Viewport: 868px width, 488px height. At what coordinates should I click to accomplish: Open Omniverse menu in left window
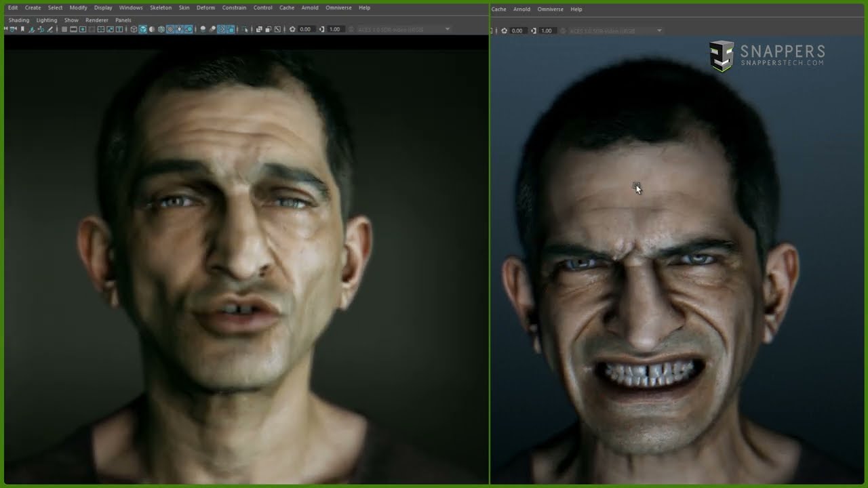point(338,8)
